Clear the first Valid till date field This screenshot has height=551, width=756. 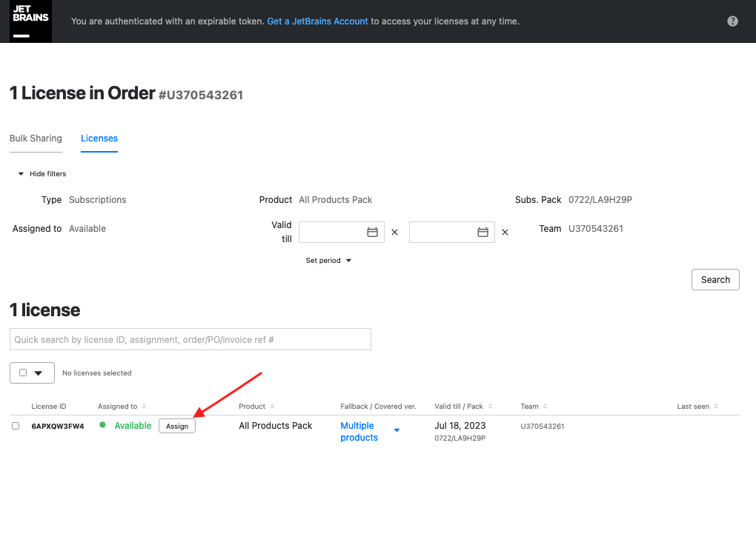[394, 233]
